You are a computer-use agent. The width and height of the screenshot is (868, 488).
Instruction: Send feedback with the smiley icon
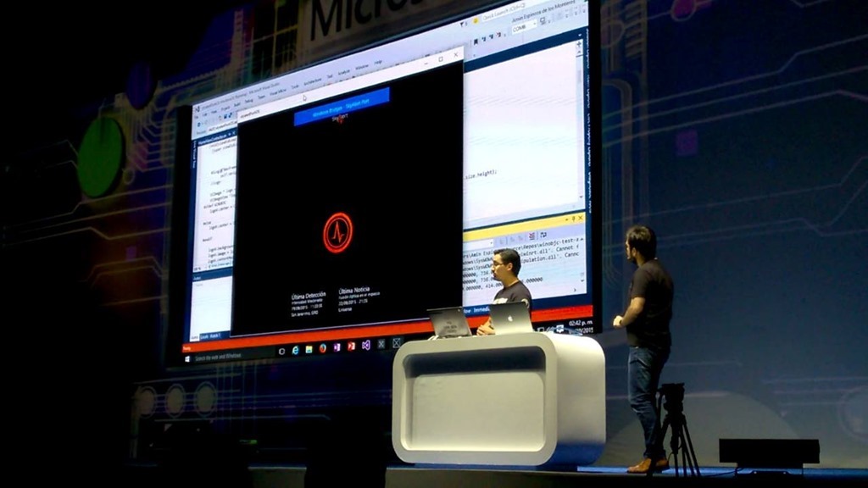(x=475, y=21)
